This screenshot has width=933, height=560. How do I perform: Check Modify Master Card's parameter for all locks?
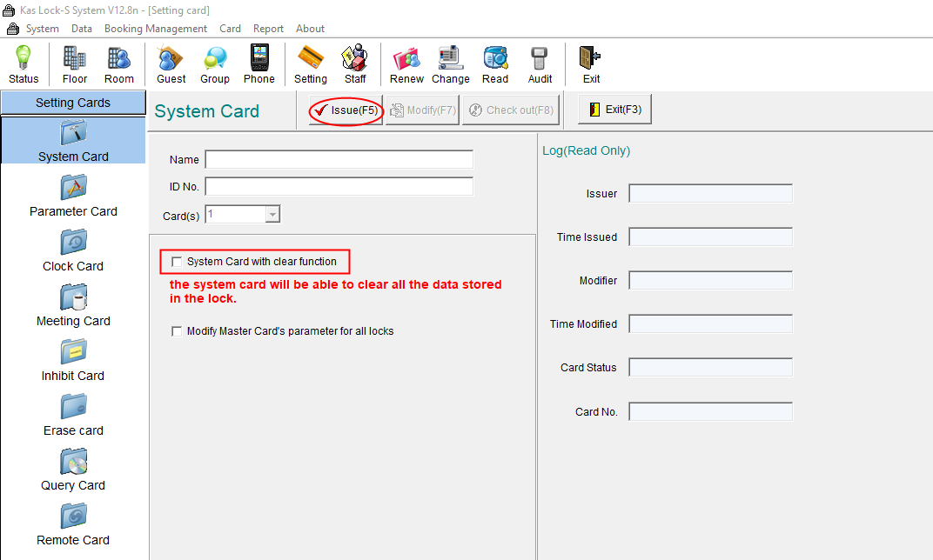177,331
